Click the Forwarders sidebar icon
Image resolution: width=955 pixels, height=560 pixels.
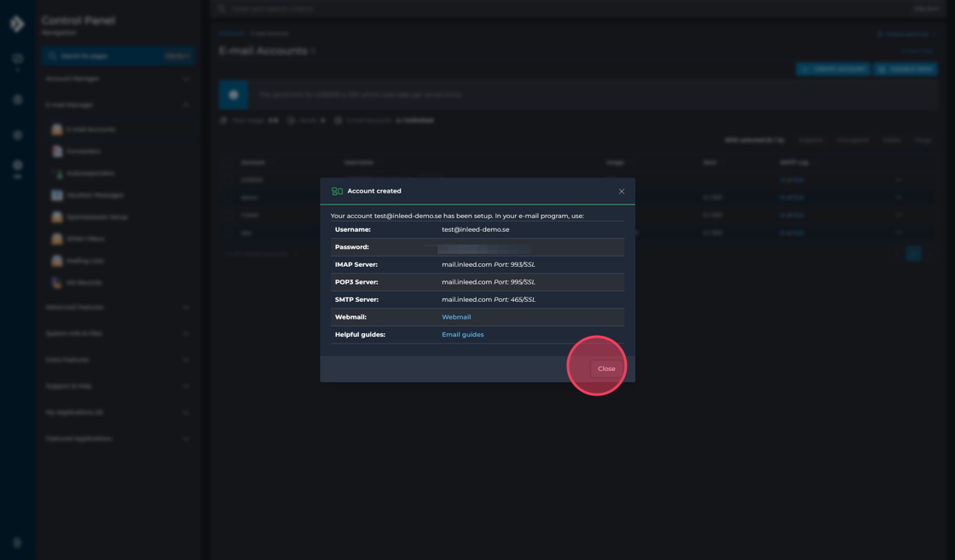click(x=57, y=152)
